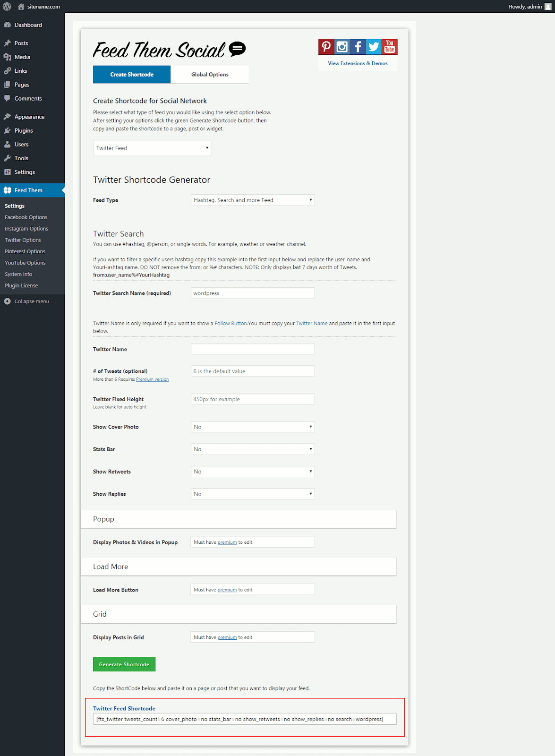Click the Twitter Fixed Height input field

[x=253, y=399]
